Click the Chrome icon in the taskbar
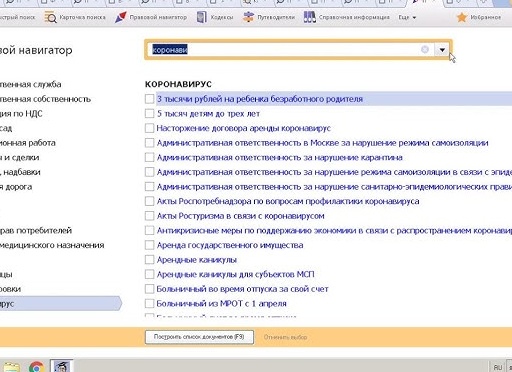 pyautogui.click(x=36, y=367)
